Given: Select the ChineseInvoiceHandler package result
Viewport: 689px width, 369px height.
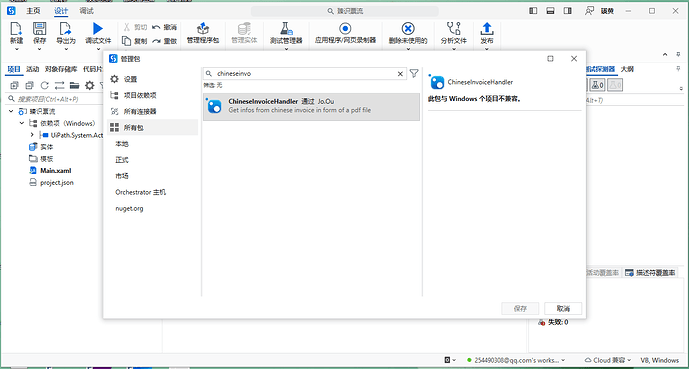Looking at the screenshot, I should (311, 106).
